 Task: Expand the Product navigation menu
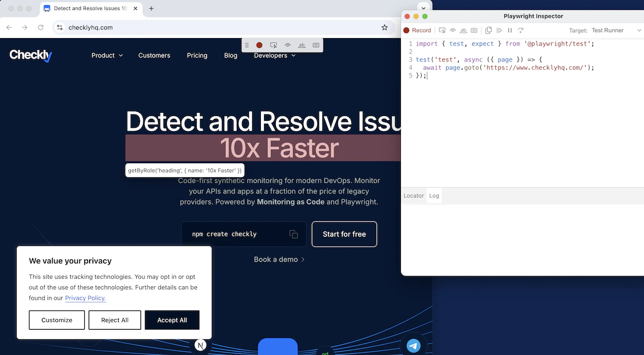click(106, 55)
